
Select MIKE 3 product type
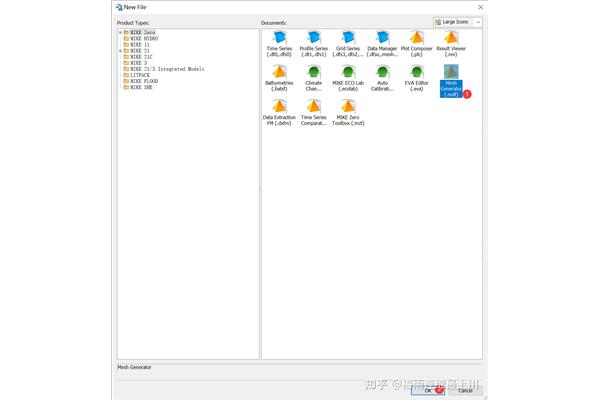[x=135, y=63]
